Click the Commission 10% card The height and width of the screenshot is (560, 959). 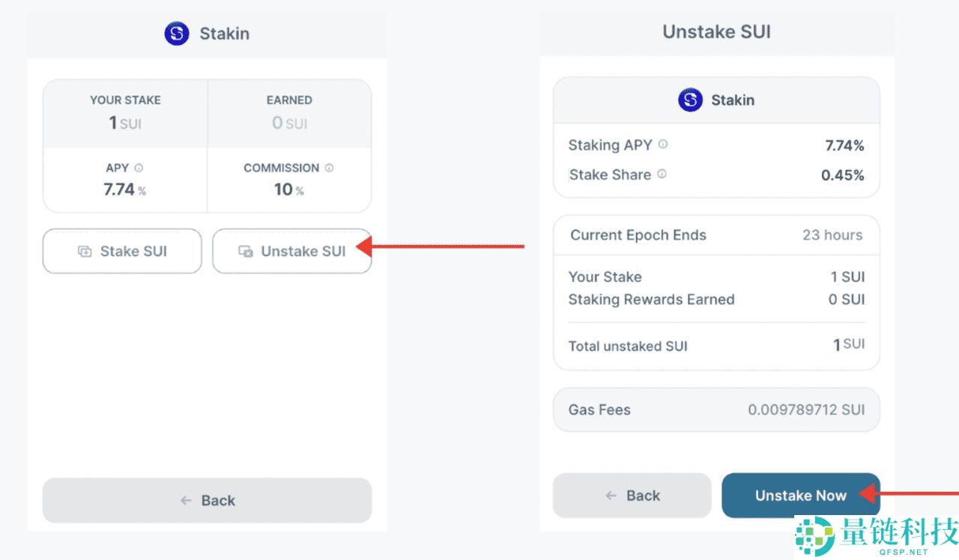coord(289,180)
